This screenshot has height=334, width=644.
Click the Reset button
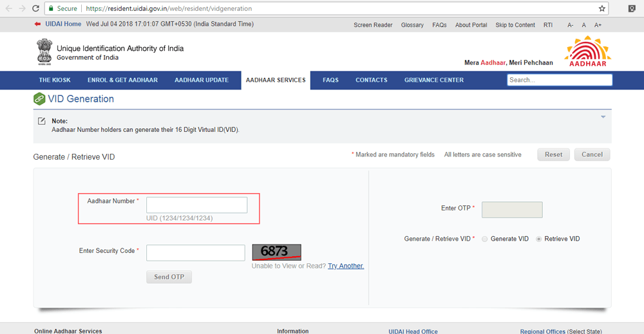553,154
